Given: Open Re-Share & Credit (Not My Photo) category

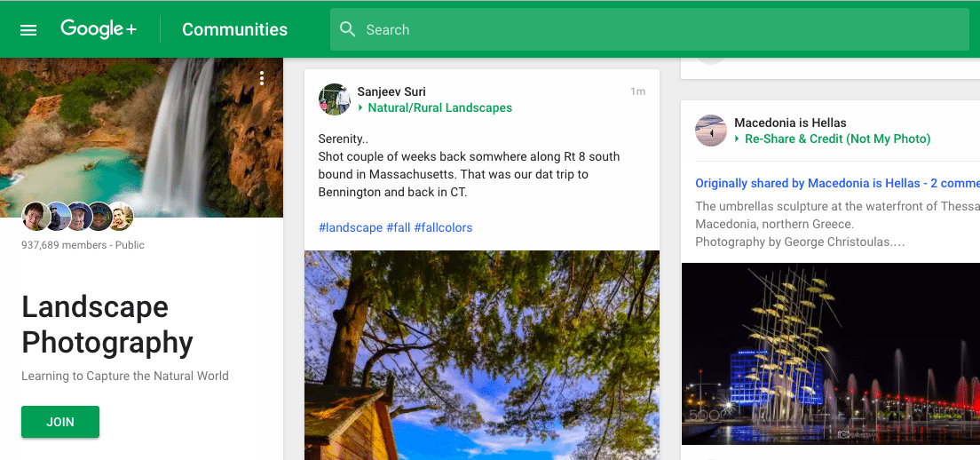Looking at the screenshot, I should (x=837, y=139).
